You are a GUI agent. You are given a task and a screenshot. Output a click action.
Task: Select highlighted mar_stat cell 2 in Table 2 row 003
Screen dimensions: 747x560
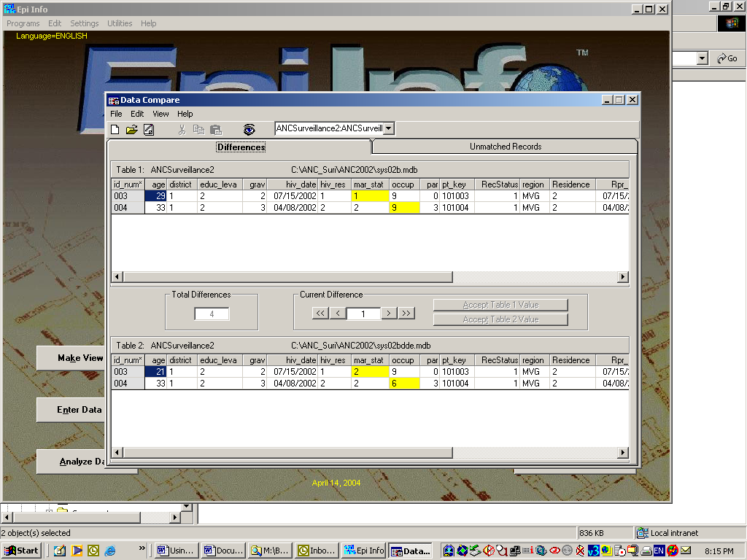(370, 371)
